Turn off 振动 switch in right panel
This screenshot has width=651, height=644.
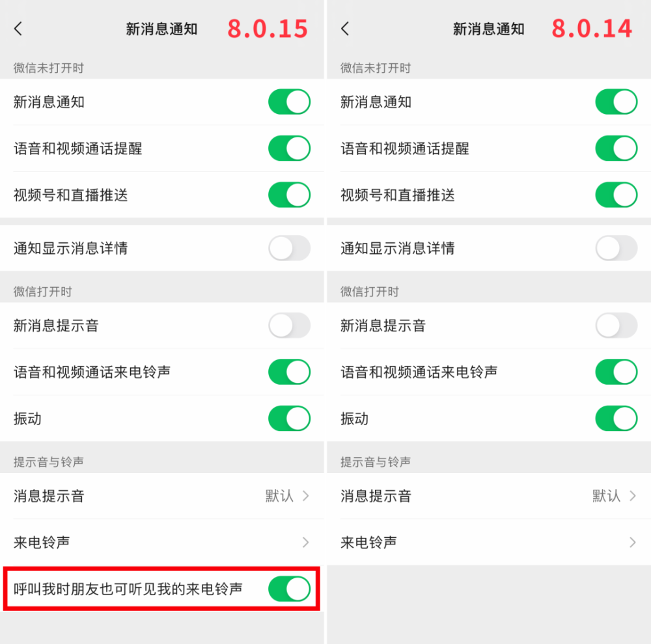616,419
